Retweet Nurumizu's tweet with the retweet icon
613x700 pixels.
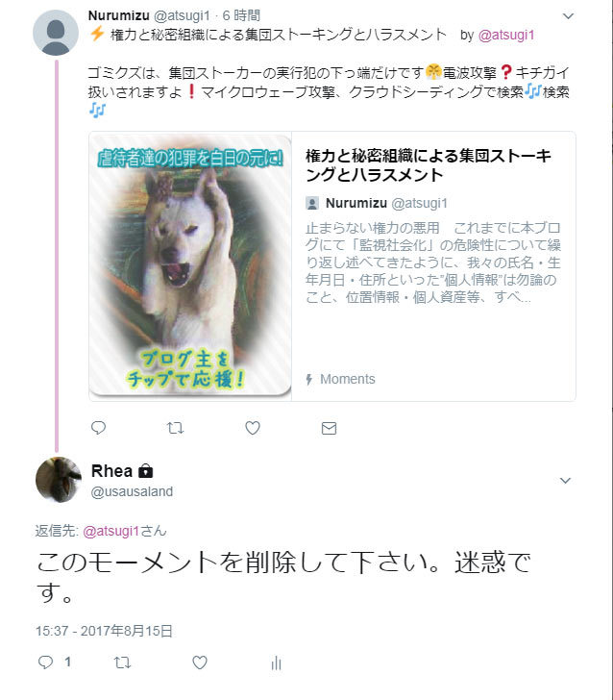[x=175, y=428]
